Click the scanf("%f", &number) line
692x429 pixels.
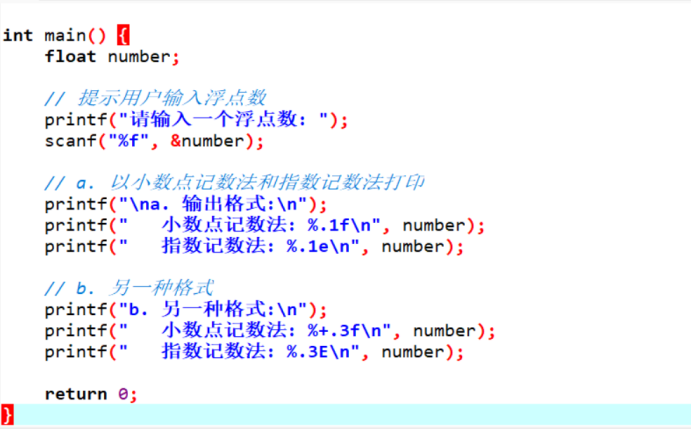click(154, 141)
